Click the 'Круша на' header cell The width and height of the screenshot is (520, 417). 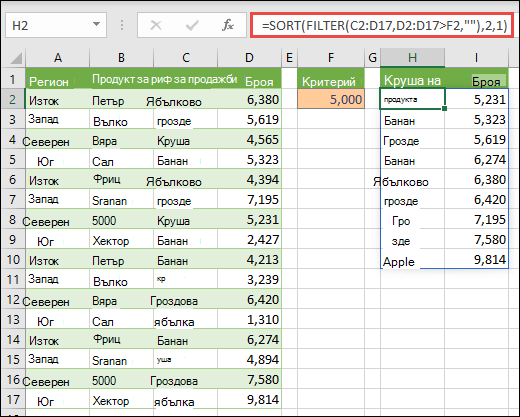[x=412, y=79]
